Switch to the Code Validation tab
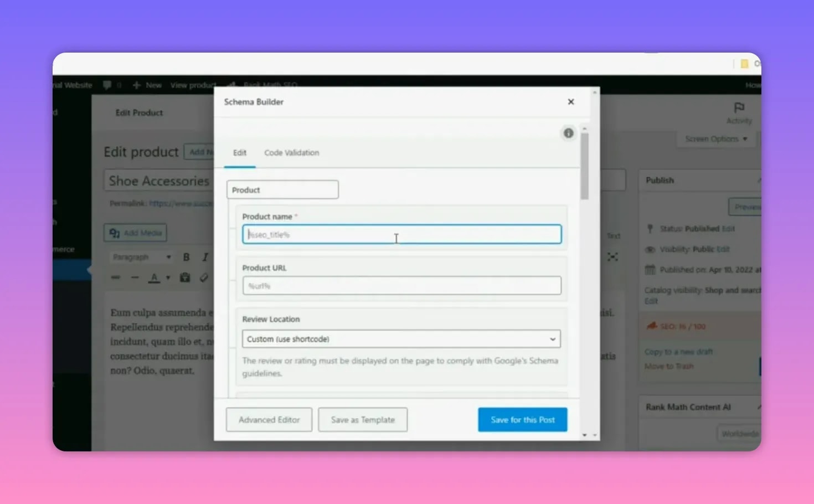 coord(292,152)
